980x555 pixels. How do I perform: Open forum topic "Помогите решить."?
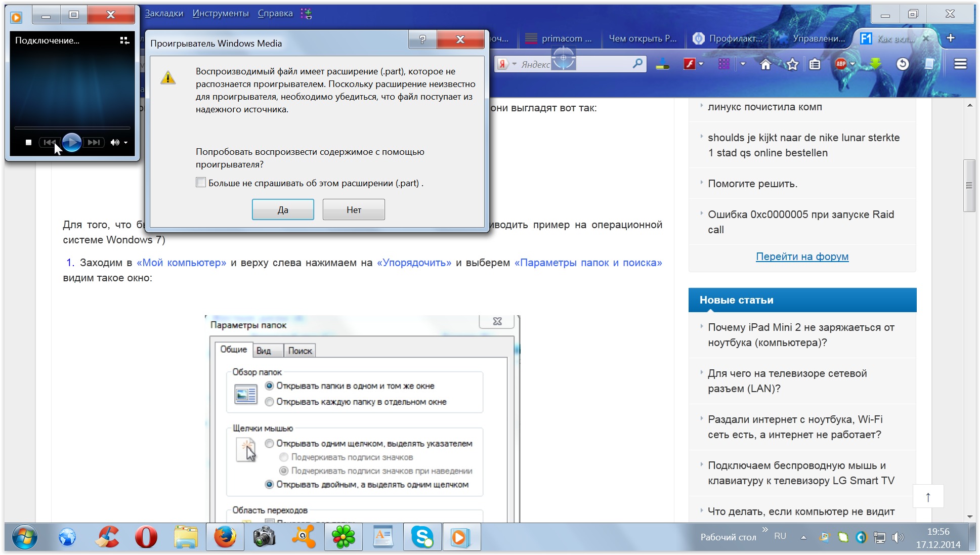(x=753, y=184)
